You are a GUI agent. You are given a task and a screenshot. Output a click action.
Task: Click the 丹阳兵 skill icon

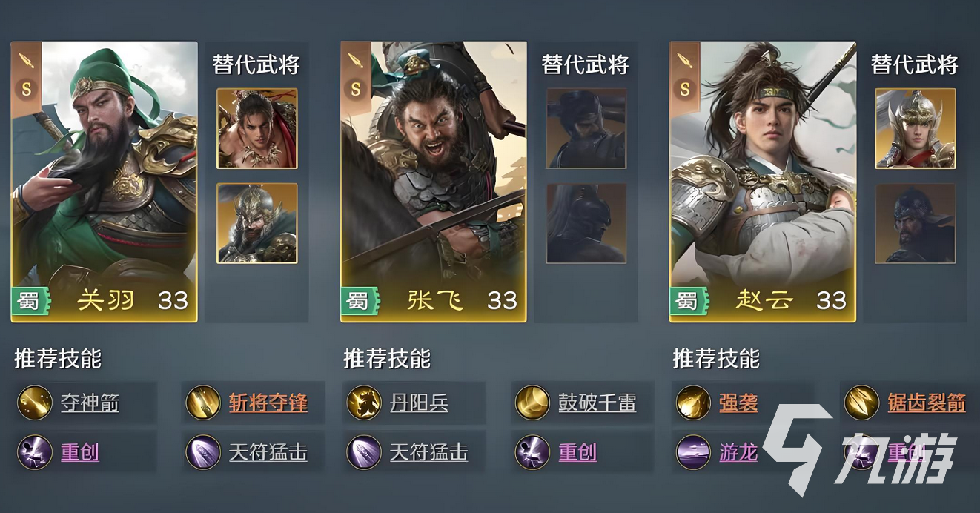coord(364,403)
